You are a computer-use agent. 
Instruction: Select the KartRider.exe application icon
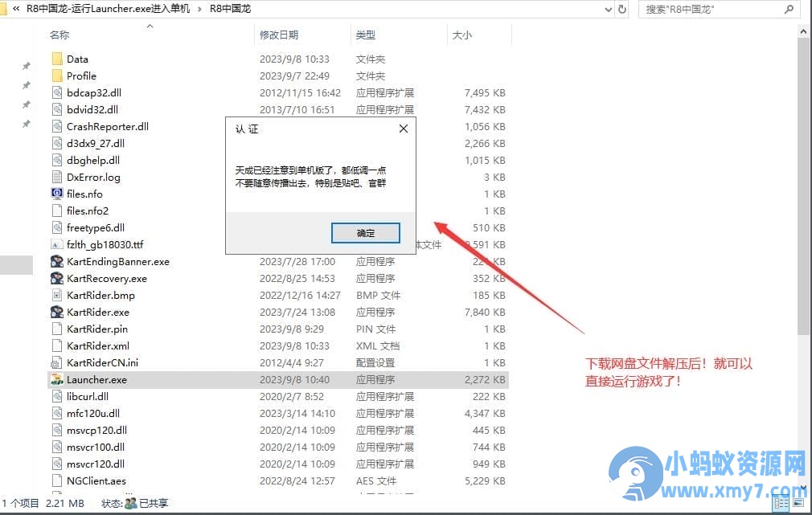57,312
